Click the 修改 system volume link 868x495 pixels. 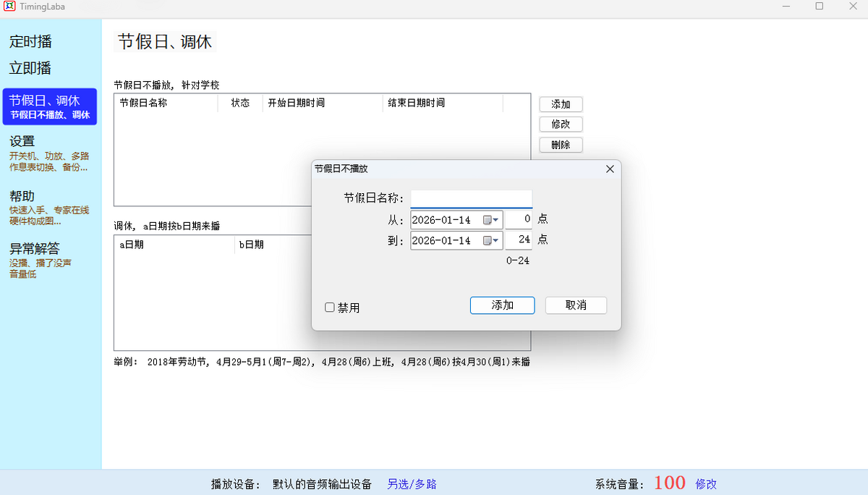pos(706,484)
